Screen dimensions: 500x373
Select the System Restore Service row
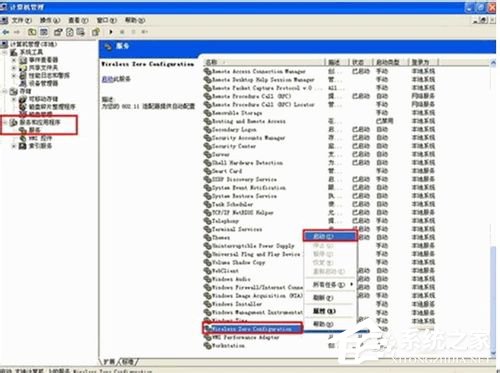point(319,196)
